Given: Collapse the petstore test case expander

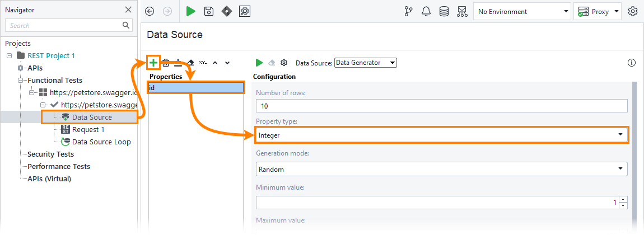Looking at the screenshot, I should click(43, 105).
